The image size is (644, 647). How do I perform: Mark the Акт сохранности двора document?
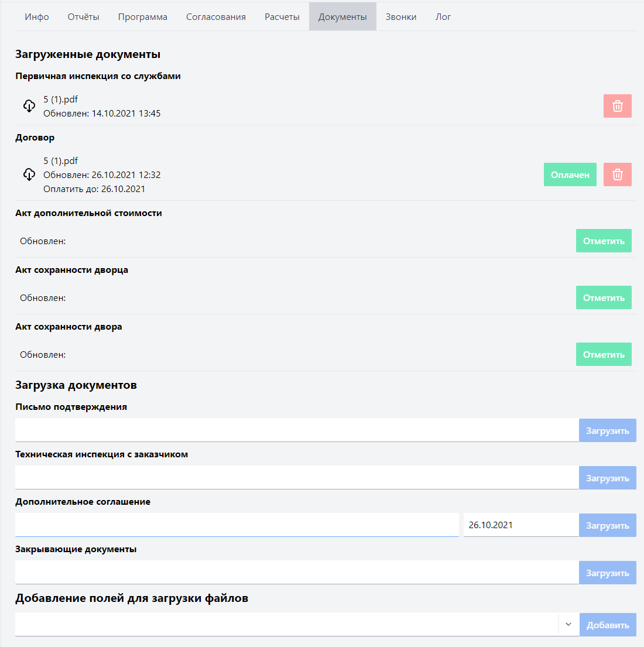coord(604,354)
